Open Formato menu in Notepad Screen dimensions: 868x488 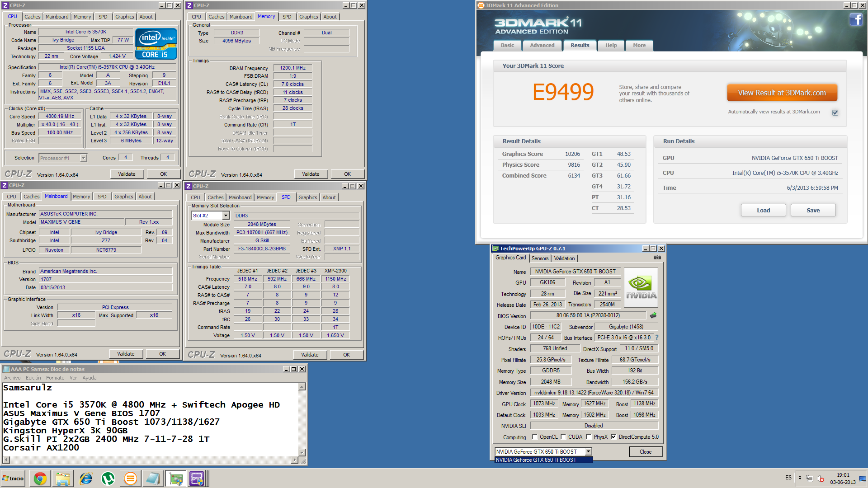(x=55, y=378)
